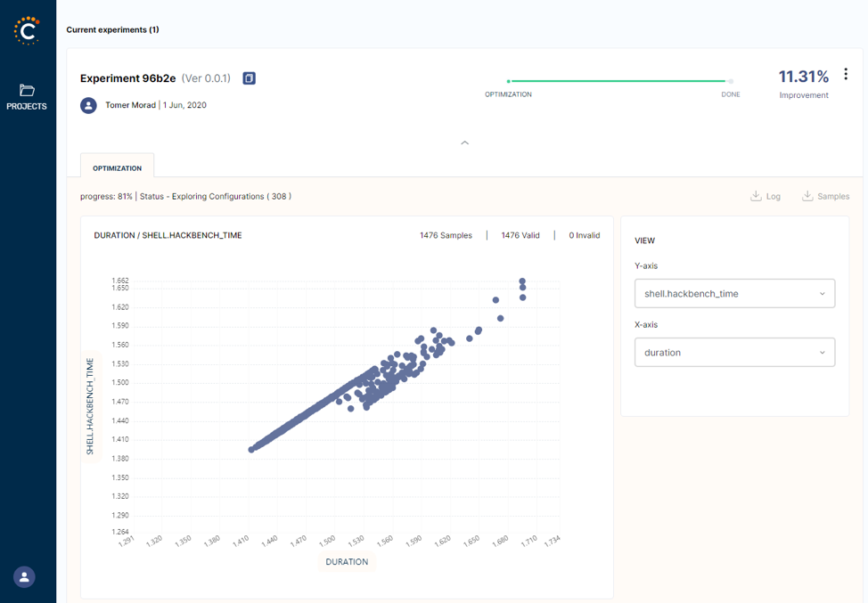The width and height of the screenshot is (868, 603).
Task: Click the DURATION x-axis label
Action: pos(347,561)
